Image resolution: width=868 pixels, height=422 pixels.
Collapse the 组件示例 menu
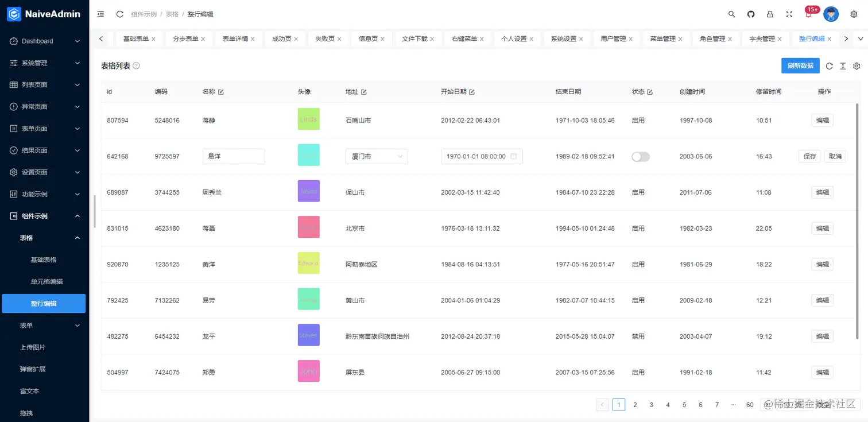click(44, 216)
